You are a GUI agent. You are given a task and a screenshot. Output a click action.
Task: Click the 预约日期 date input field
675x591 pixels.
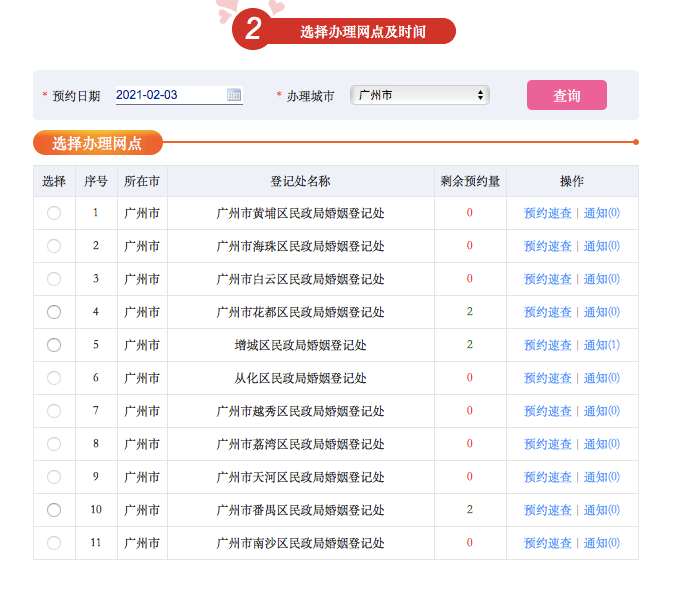click(x=170, y=95)
